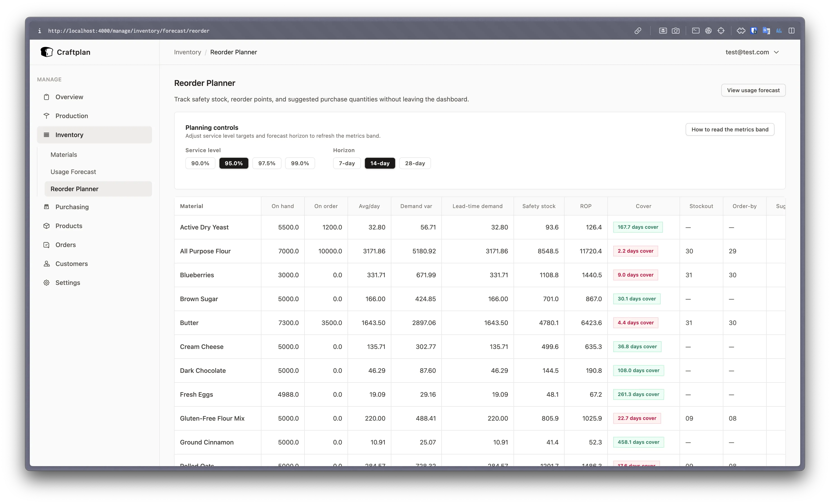830x504 pixels.
Task: Go to Purchasing in the sidebar
Action: [x=72, y=207]
